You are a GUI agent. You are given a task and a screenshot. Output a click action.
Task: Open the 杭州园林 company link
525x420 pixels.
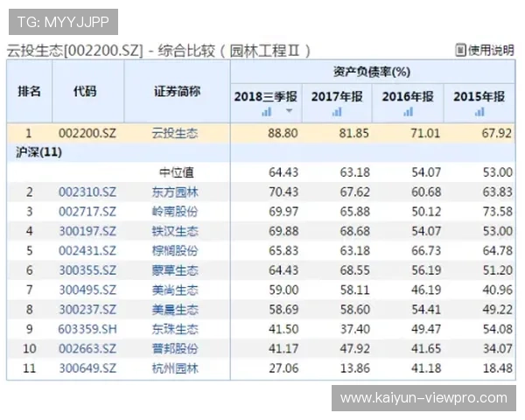click(x=175, y=368)
